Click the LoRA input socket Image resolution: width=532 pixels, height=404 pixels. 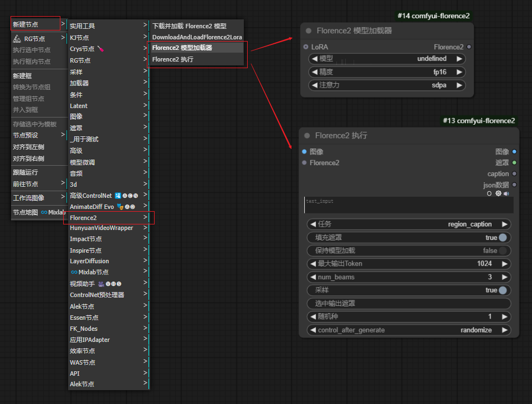306,47
